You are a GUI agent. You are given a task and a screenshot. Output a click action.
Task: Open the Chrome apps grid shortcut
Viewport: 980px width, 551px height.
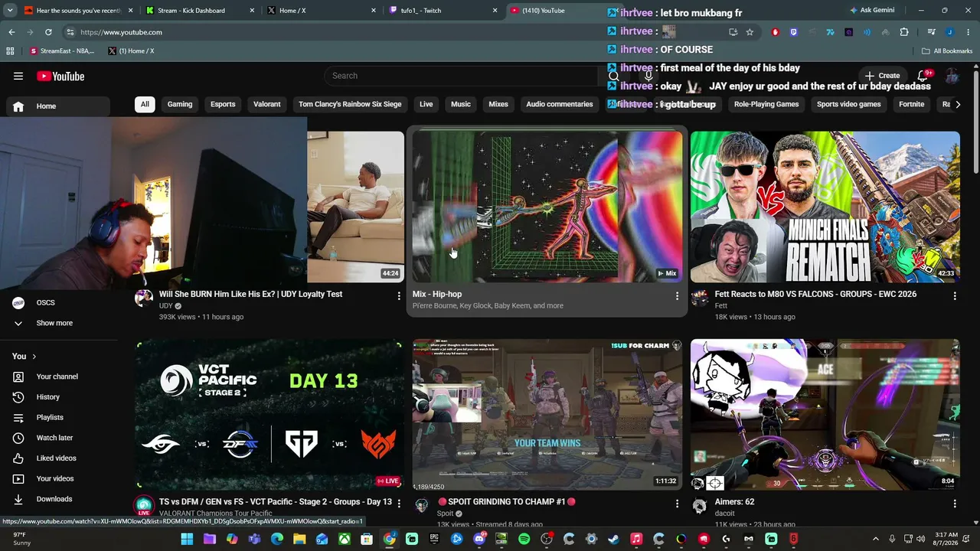coord(10,51)
